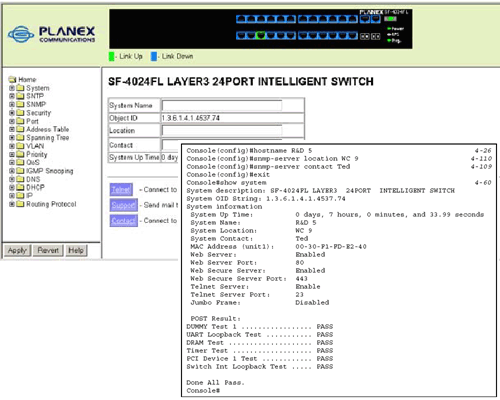Click the Support link button

click(x=124, y=205)
